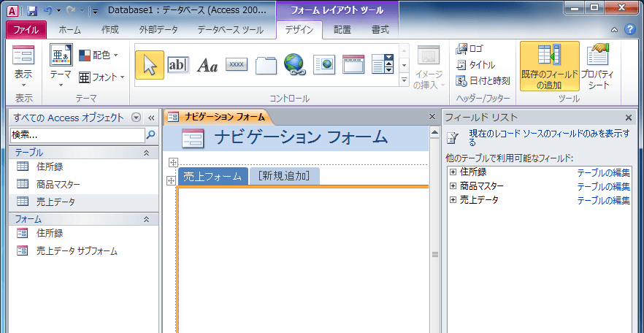
Task: Select the Web Browser control tool
Action: 324,64
